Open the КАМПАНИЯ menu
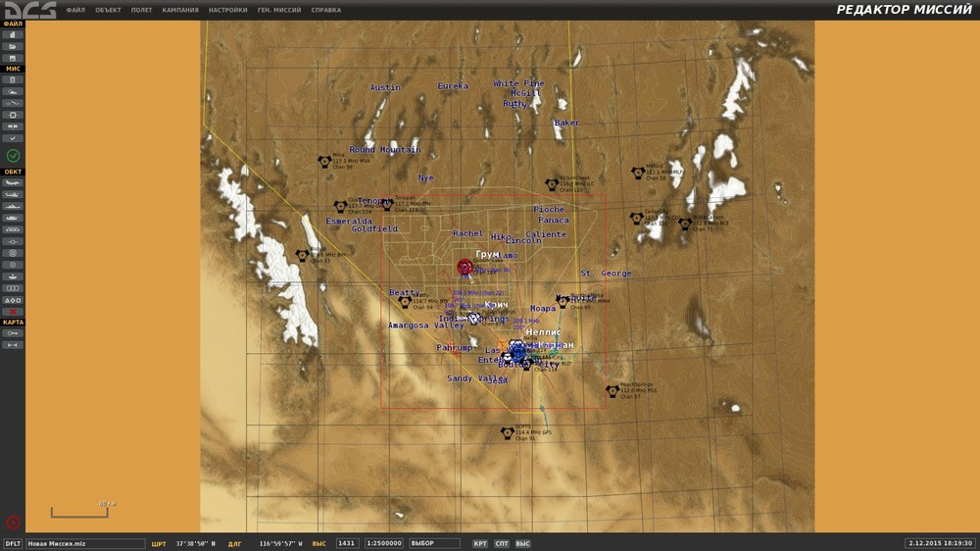Screen dimensions: 980x551 click(x=180, y=10)
